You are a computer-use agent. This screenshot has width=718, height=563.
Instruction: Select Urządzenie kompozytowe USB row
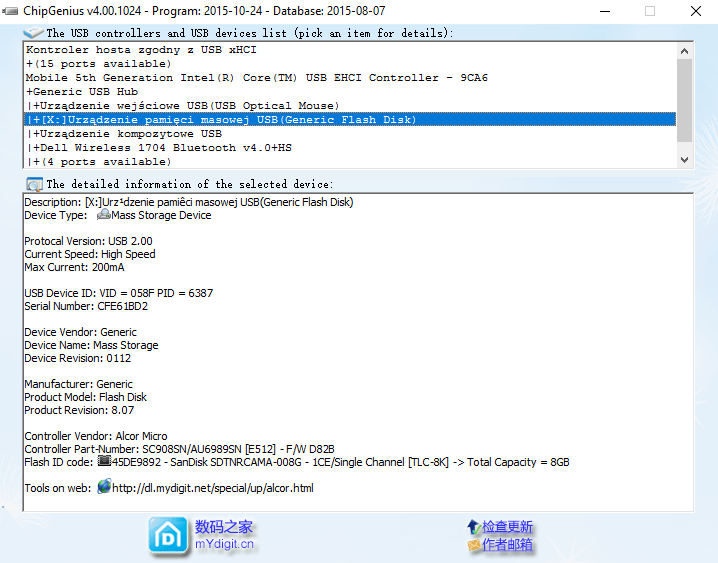(x=350, y=134)
